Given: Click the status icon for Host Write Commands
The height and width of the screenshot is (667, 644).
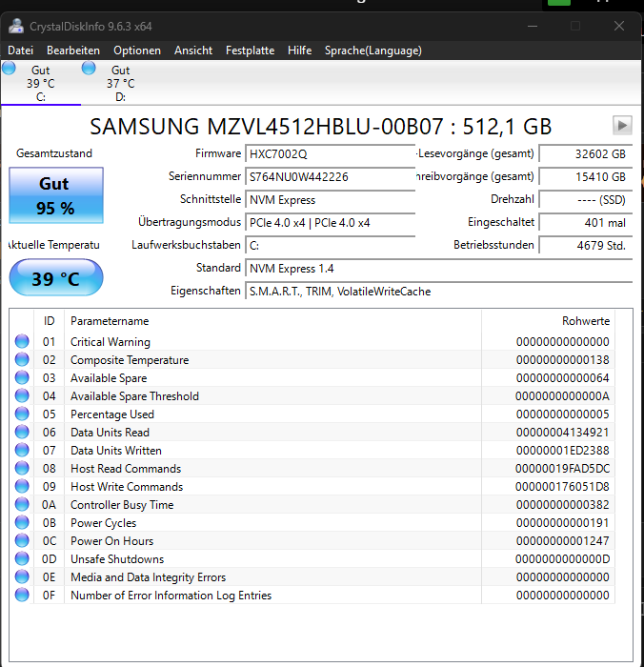Looking at the screenshot, I should (x=22, y=486).
